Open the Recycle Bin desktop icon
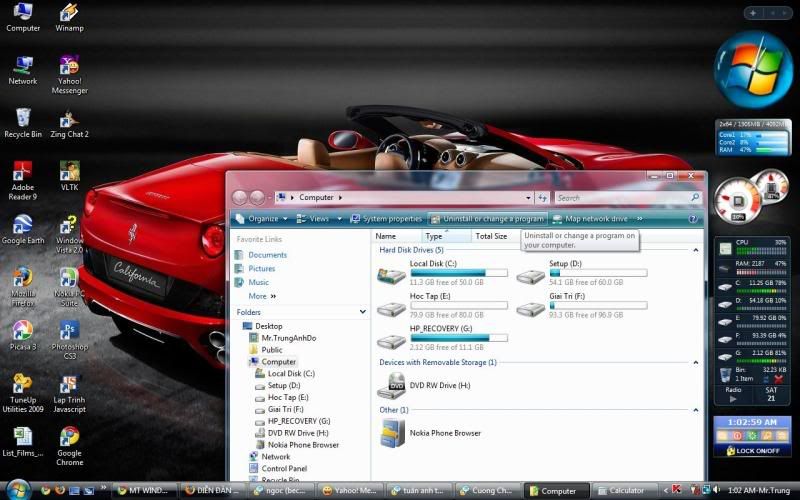The height and width of the screenshot is (500, 800). (22, 120)
